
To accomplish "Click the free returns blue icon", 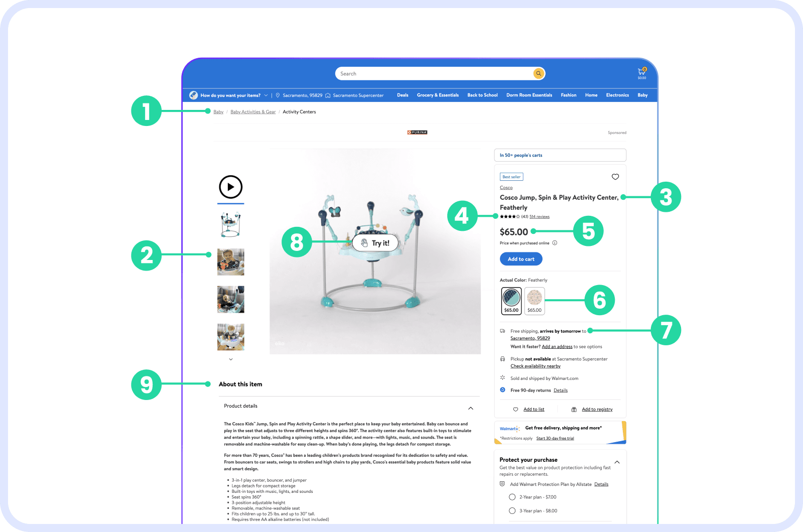I will click(502, 390).
